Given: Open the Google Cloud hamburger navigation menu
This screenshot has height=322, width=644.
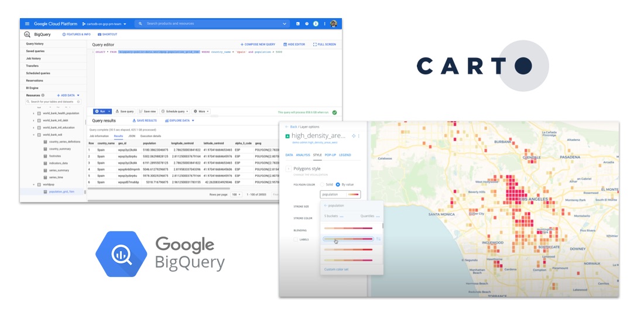Looking at the screenshot, I should pyautogui.click(x=27, y=24).
